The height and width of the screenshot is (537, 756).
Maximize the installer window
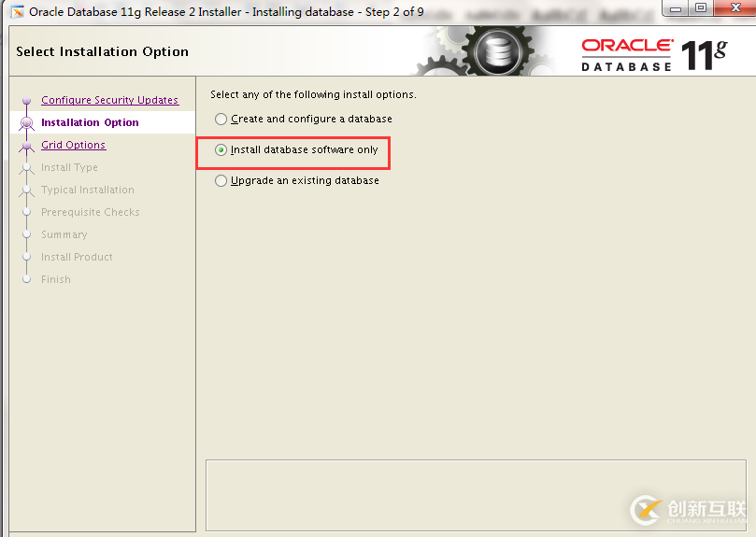coord(701,8)
